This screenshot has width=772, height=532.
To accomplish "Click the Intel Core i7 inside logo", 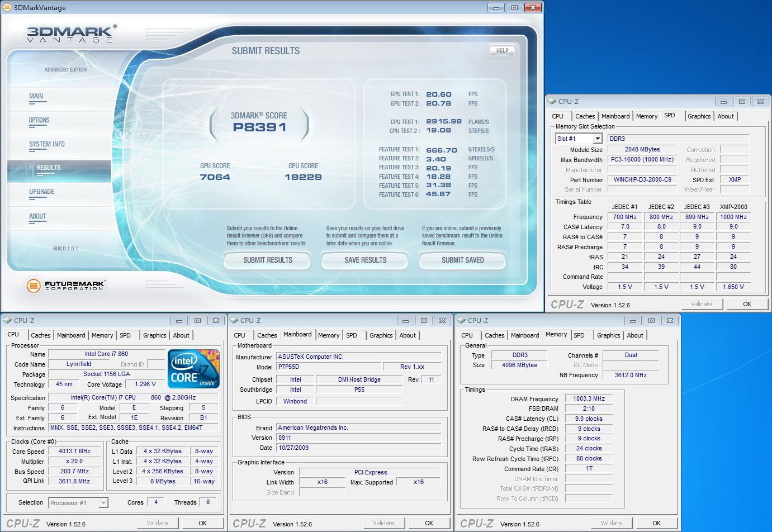I will 193,368.
